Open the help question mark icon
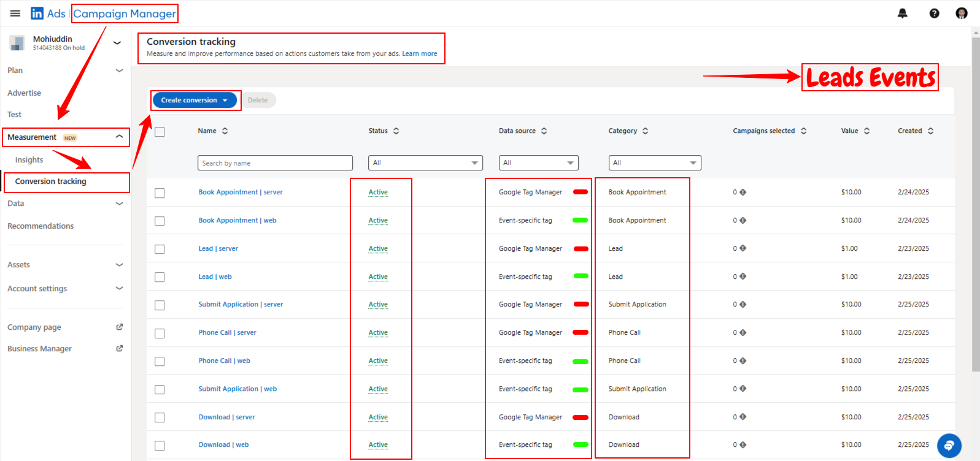 point(934,13)
